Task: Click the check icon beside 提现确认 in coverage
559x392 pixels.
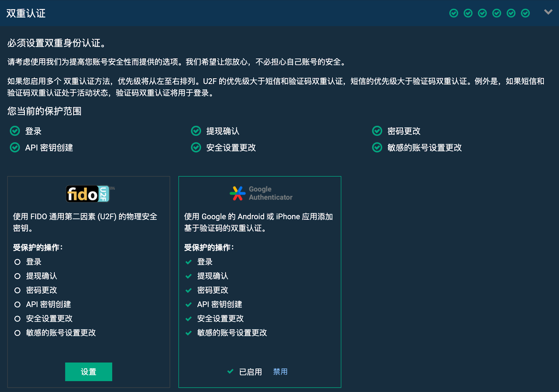Action: click(x=196, y=131)
